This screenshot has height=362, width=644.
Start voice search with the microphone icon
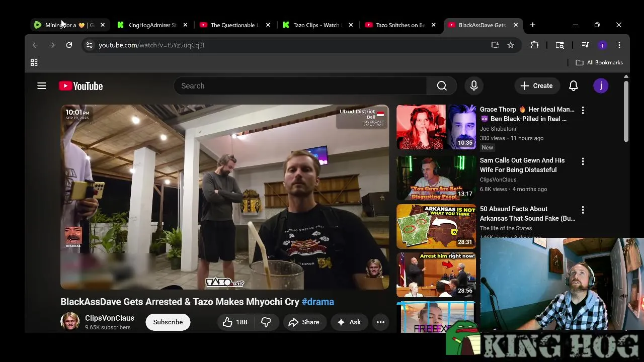474,86
